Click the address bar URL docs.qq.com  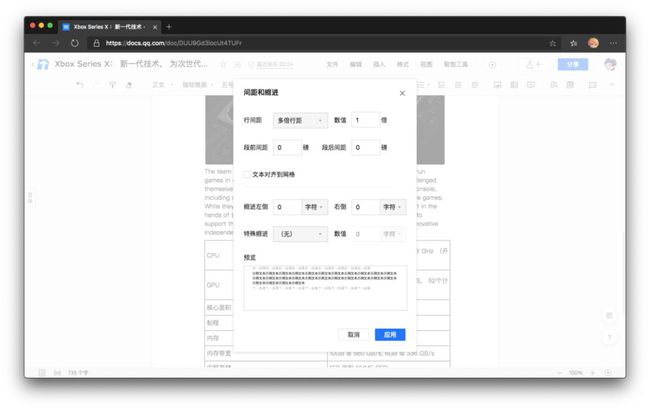173,43
